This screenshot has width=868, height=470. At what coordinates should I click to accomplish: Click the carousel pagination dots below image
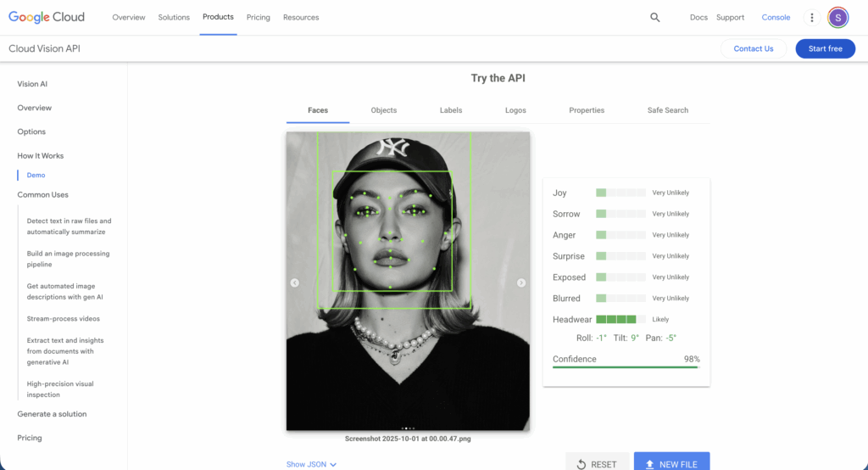(408, 428)
